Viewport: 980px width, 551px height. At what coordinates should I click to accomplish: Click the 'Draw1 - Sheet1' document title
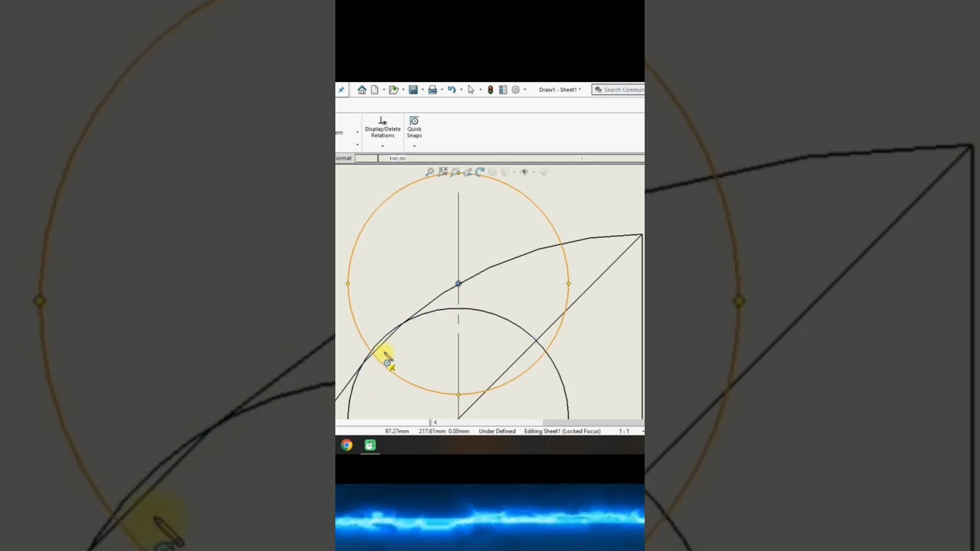pyautogui.click(x=560, y=90)
